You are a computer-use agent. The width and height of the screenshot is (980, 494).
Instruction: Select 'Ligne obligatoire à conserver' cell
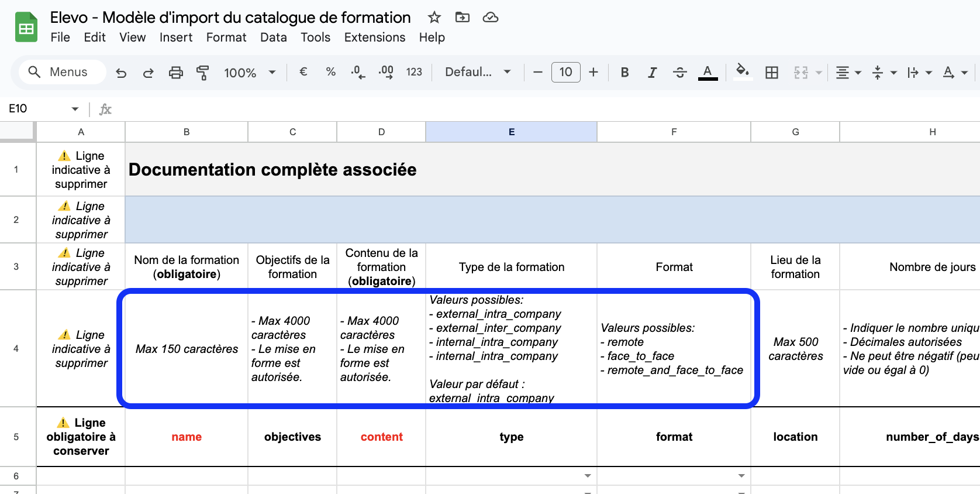(81, 437)
